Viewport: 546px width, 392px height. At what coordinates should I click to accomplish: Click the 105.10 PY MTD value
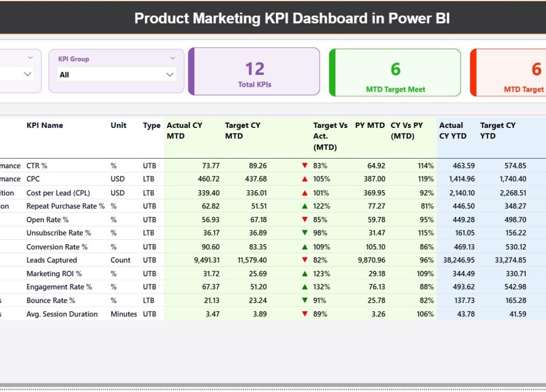pos(375,247)
